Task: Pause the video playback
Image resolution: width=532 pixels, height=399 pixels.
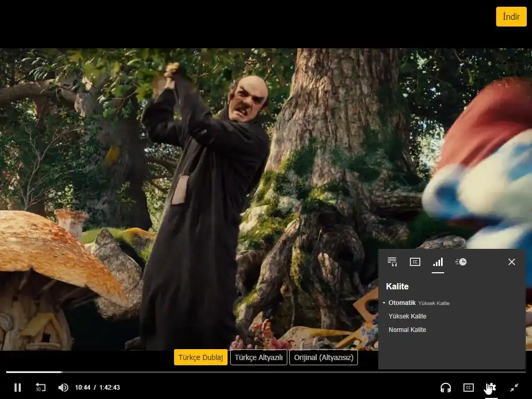Action: (x=18, y=388)
